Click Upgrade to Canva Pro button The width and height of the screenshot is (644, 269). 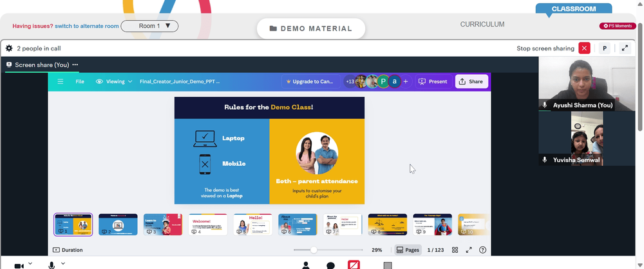(311, 81)
